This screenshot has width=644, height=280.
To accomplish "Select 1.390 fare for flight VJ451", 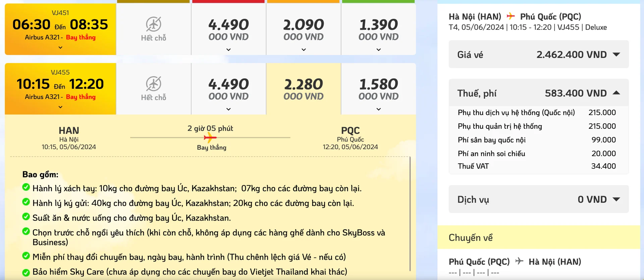I will pyautogui.click(x=378, y=30).
